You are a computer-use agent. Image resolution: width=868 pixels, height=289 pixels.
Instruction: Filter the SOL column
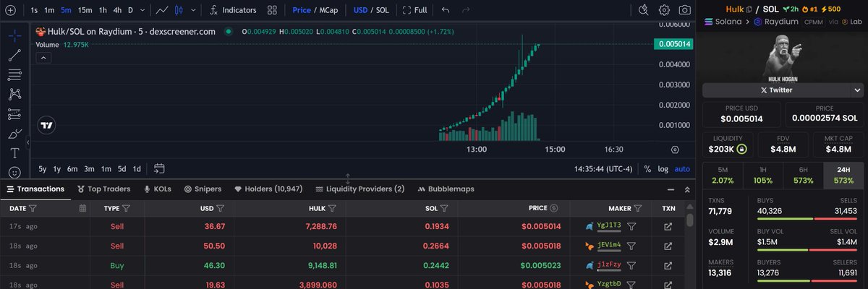[443, 208]
